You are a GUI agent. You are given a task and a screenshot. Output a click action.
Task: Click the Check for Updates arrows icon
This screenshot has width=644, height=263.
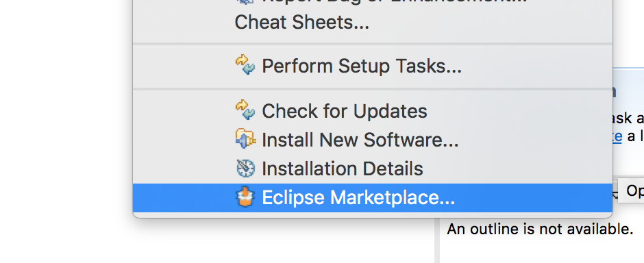tap(245, 110)
